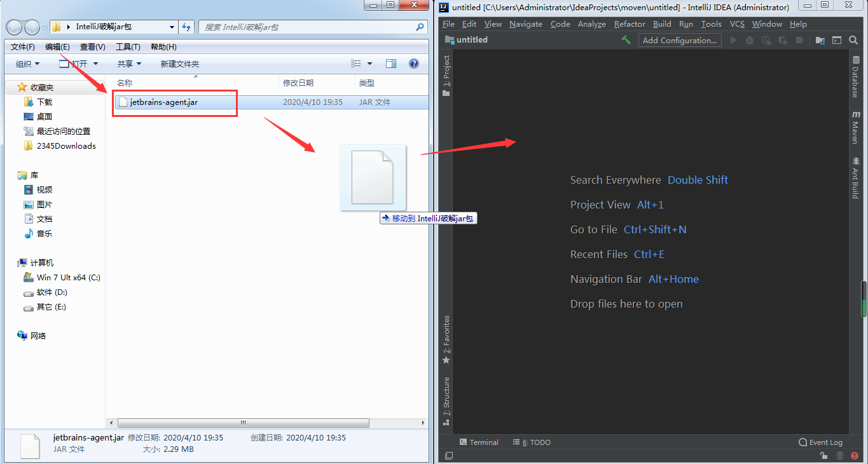Open IntelliJ Edit menu
The width and height of the screenshot is (868, 464).
(x=469, y=24)
